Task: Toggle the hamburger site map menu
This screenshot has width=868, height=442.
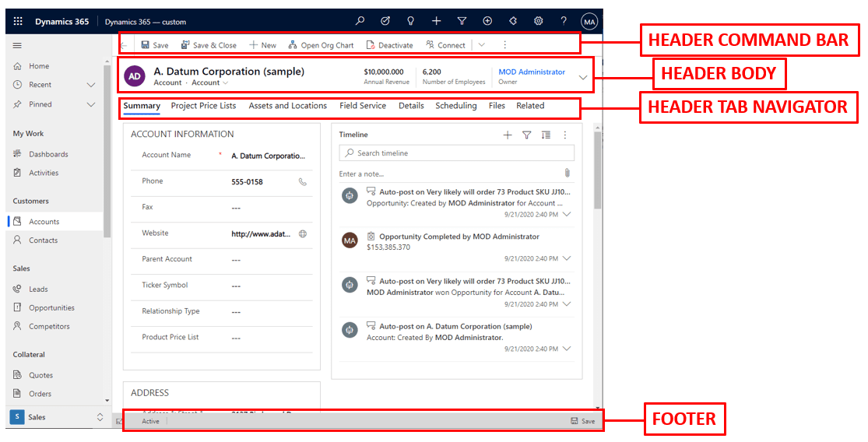Action: pyautogui.click(x=17, y=46)
